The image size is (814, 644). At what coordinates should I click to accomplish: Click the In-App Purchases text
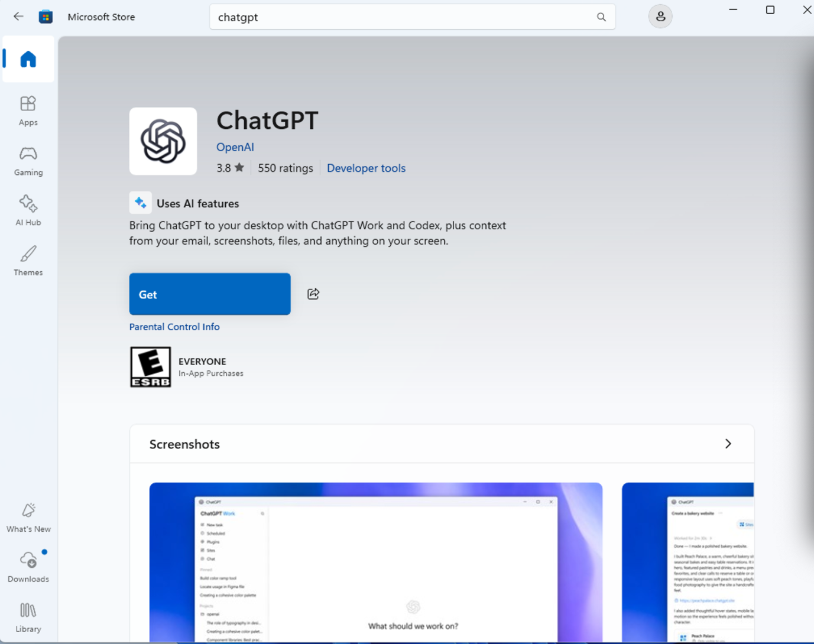click(211, 373)
